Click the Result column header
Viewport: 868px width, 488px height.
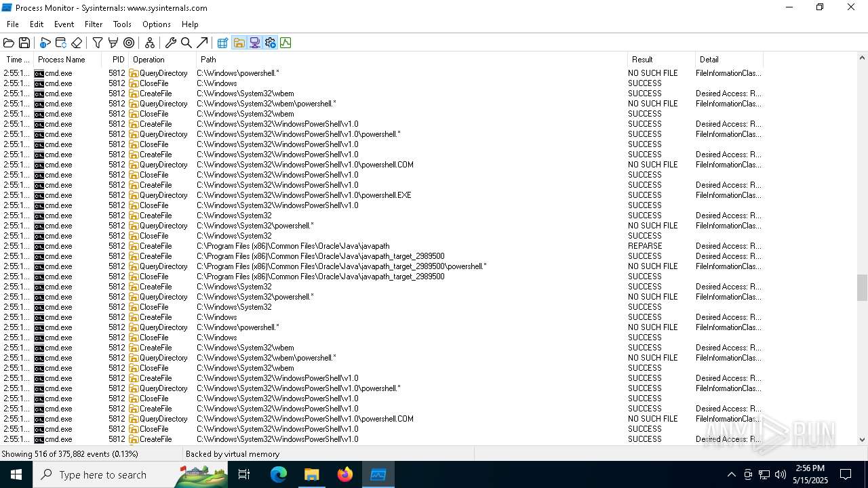click(x=661, y=60)
